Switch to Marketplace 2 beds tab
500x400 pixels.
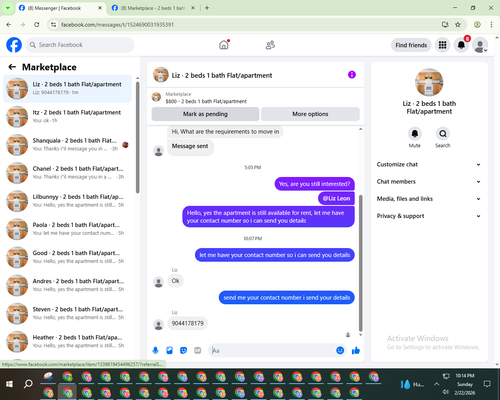[153, 8]
